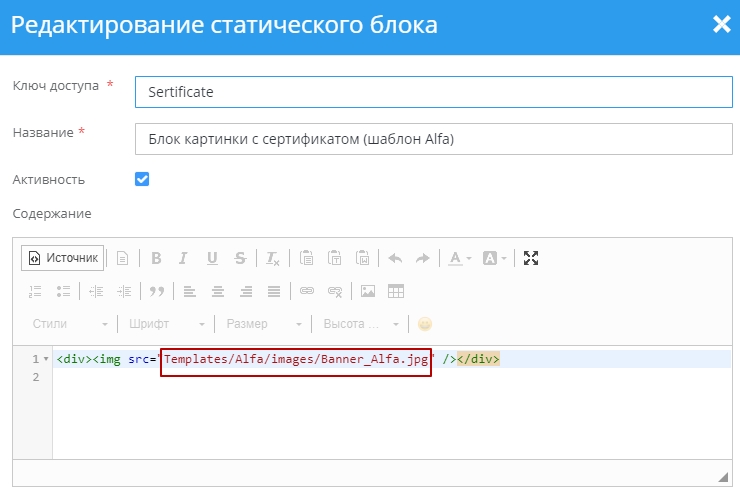Open the Стили dropdown
The width and height of the screenshot is (740, 503).
pyautogui.click(x=70, y=324)
